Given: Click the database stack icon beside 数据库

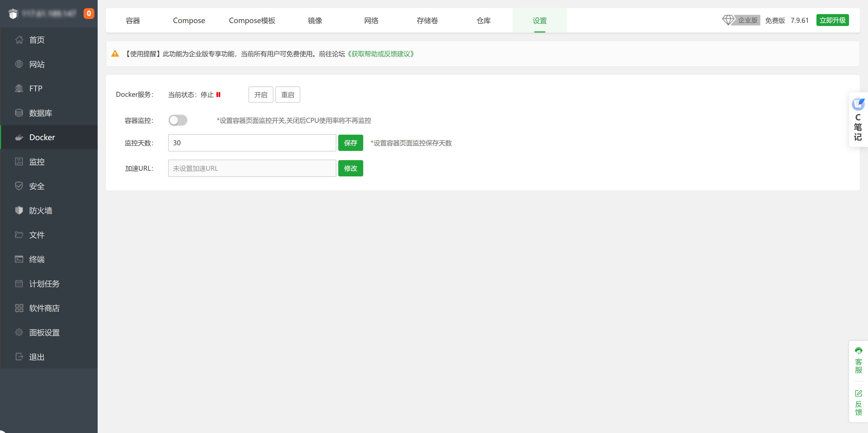Looking at the screenshot, I should click(x=19, y=113).
